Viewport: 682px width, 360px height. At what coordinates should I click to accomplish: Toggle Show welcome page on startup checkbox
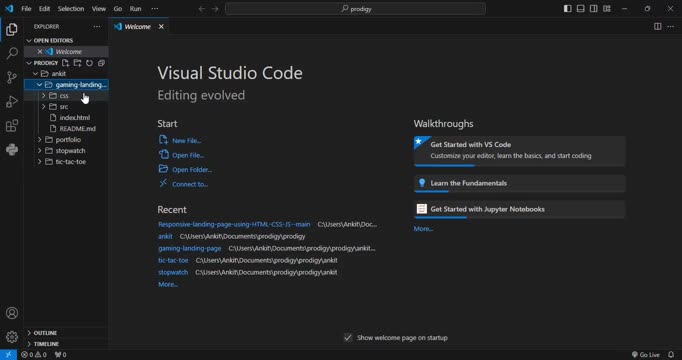[348, 338]
